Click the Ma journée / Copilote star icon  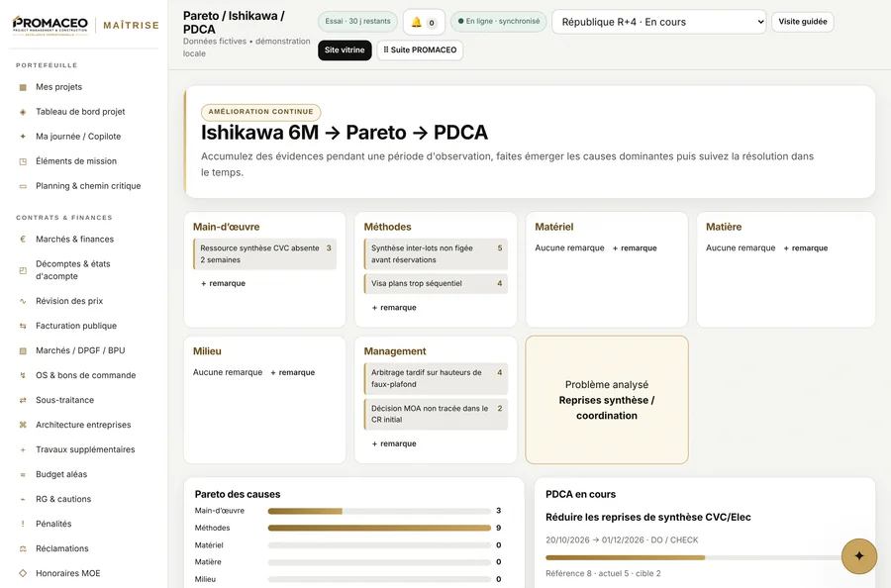(23, 137)
